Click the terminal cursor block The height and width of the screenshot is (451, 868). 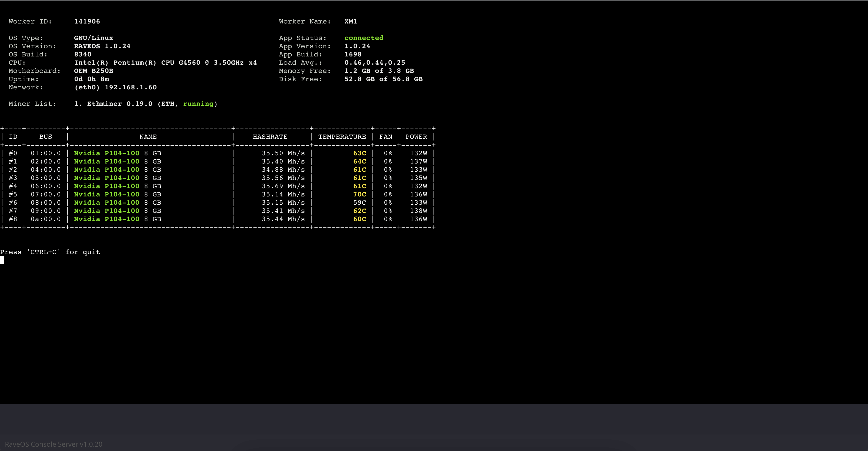click(x=2, y=260)
